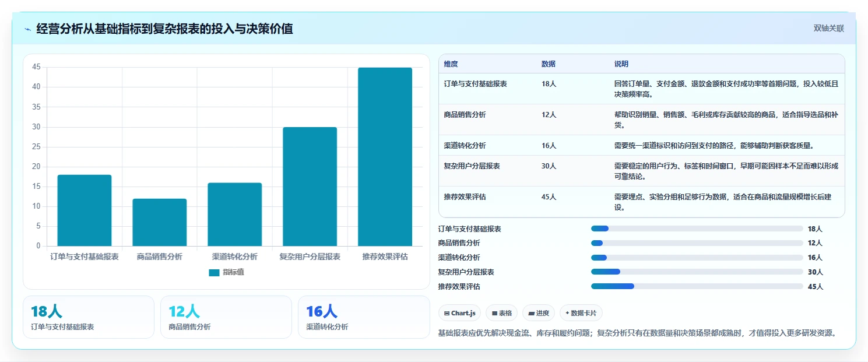Viewport: 868px width, 362px height.
Task: Select the 数据卡片 tag chip
Action: pos(581,313)
